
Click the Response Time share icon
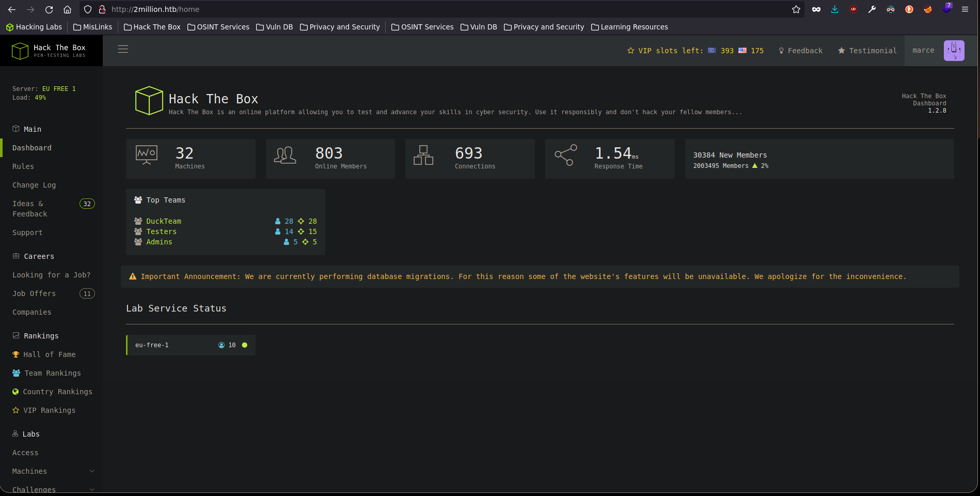(565, 155)
